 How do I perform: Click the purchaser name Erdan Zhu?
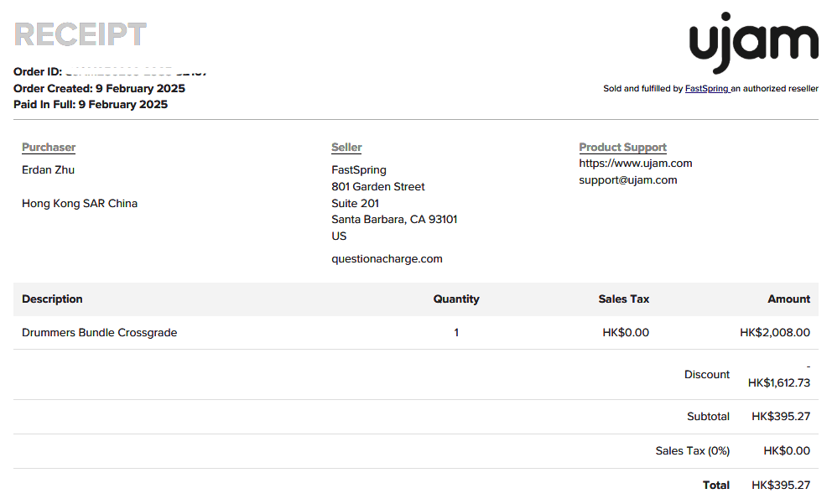point(48,170)
